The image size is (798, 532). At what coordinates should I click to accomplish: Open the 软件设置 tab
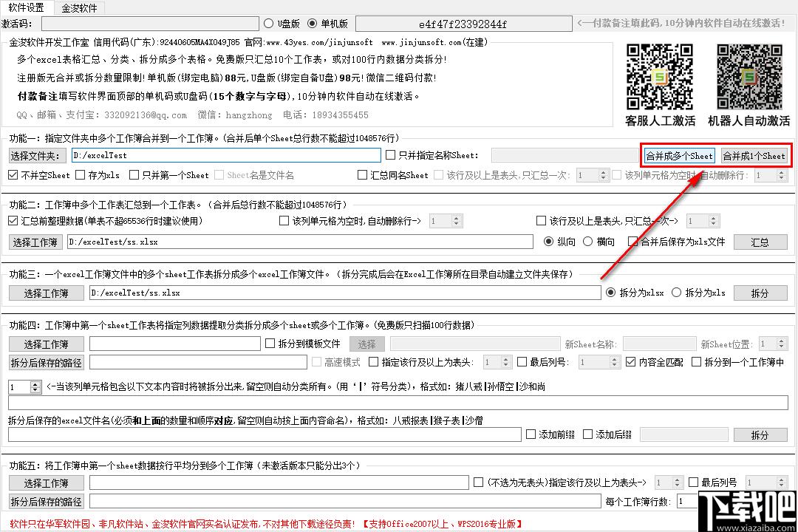[27, 7]
